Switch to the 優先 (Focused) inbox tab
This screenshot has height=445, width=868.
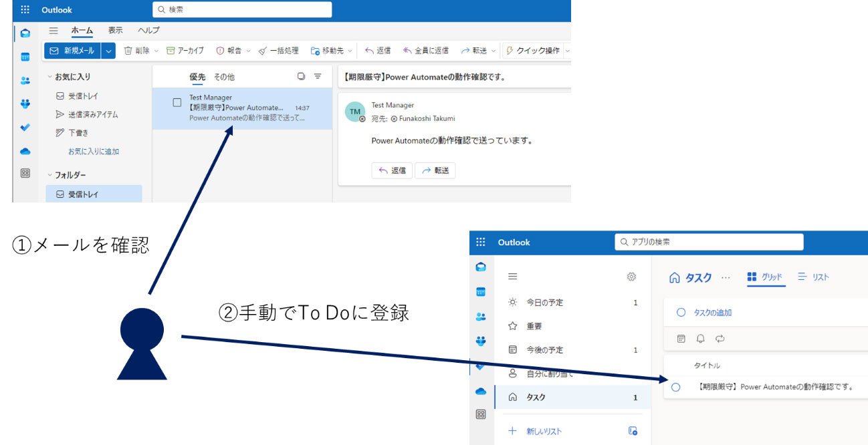(x=197, y=77)
